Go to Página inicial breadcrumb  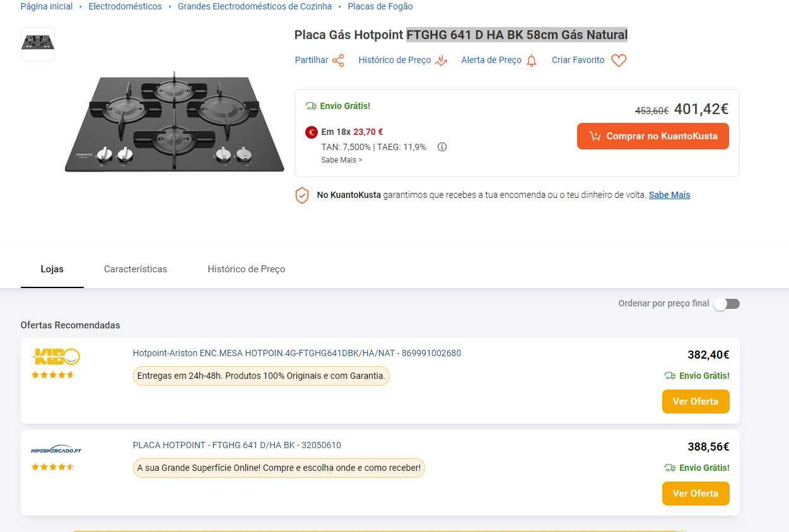click(47, 6)
